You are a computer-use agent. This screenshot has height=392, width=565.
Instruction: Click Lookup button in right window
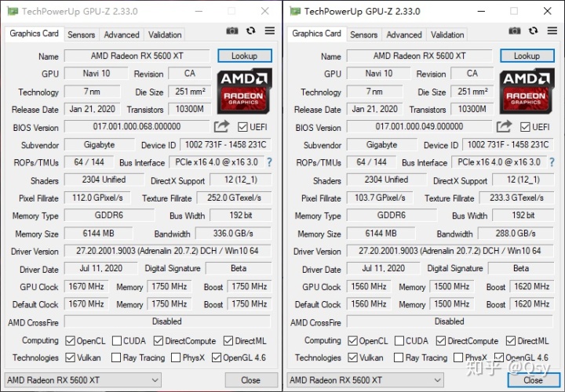point(527,56)
